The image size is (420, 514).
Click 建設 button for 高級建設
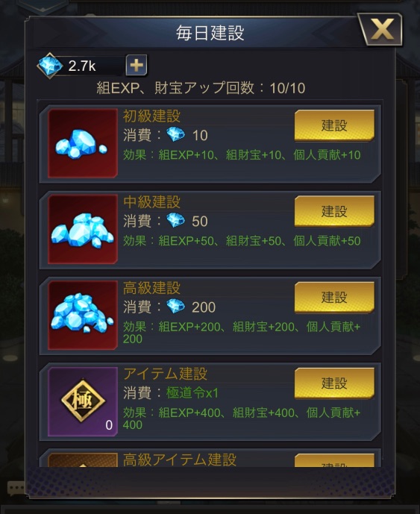[334, 298]
